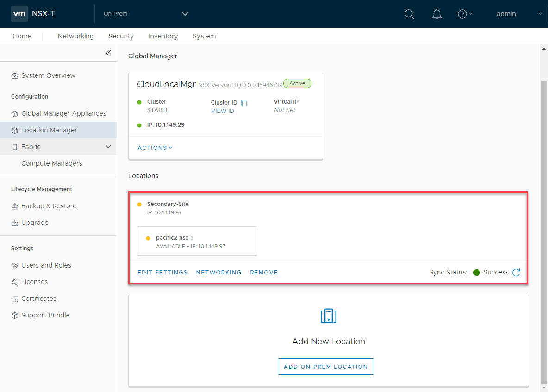Open Licenses via its key icon

pyautogui.click(x=14, y=282)
